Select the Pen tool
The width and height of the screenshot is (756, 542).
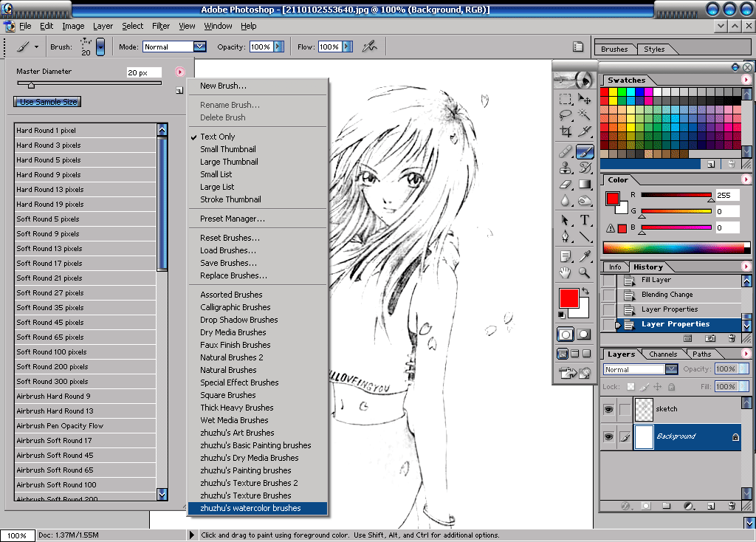click(x=566, y=236)
